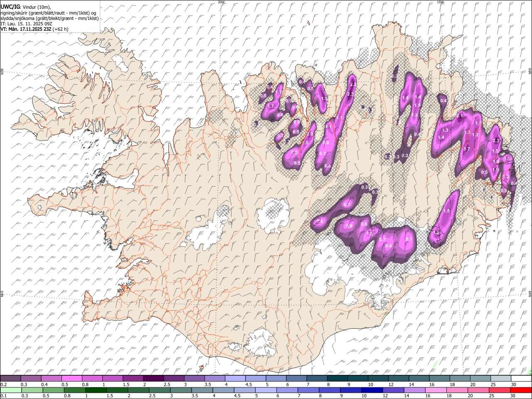Select the 25 pale grey swatch in the top legend row
Image resolution: width=532 pixels, height=399 pixels.
click(500, 379)
